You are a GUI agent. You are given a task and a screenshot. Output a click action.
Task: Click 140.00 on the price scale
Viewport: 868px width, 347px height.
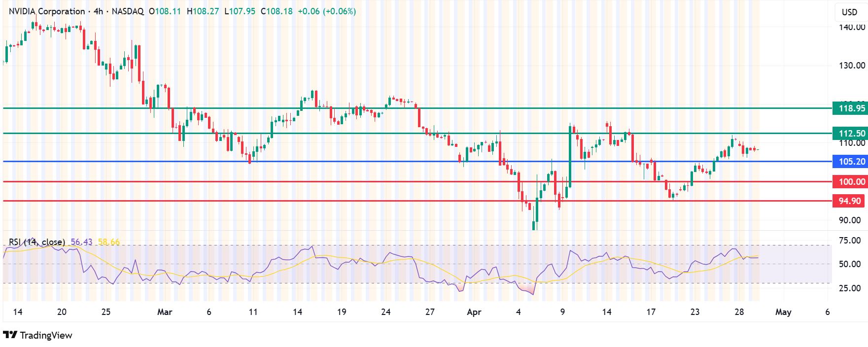[852, 27]
